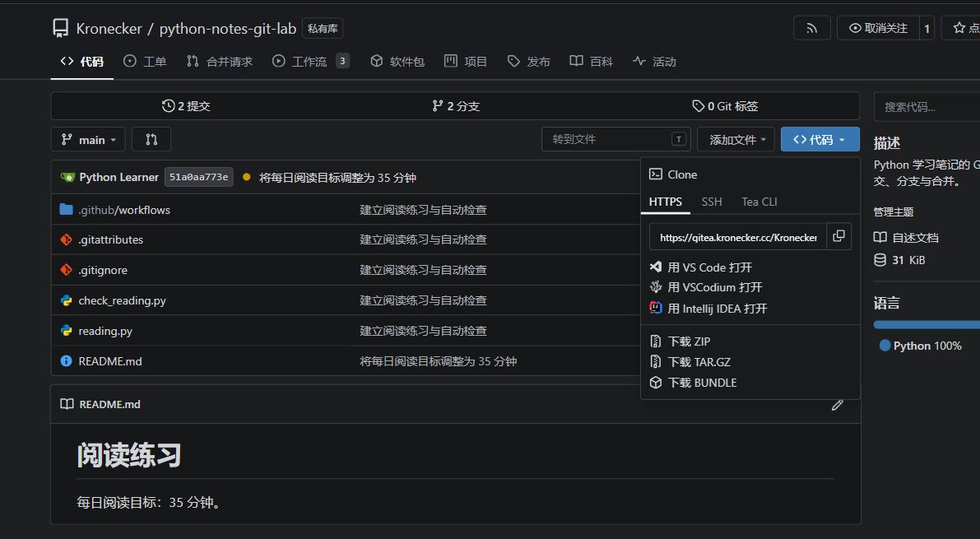Download the repository BUNDLE
Screen dimensions: 980x539
pos(693,383)
